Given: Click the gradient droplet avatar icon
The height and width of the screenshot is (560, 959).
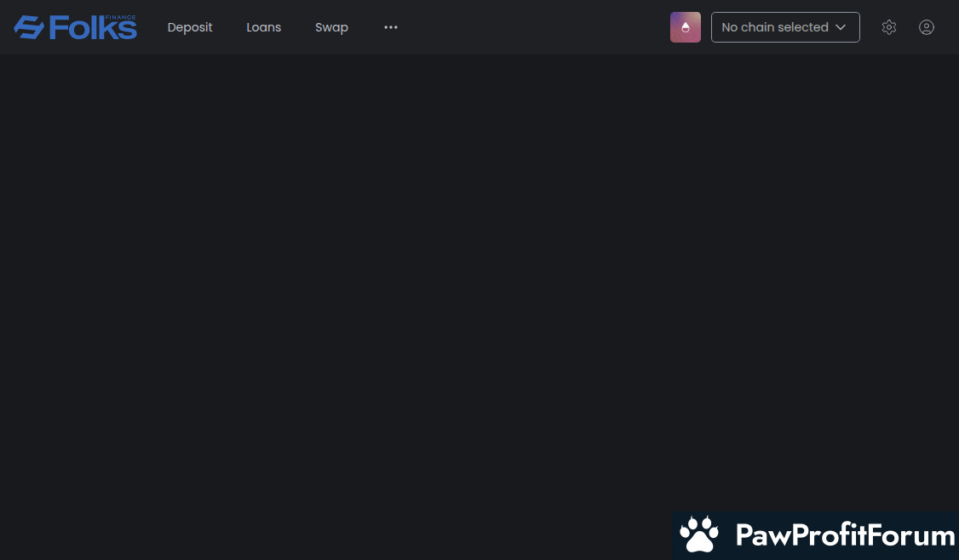Looking at the screenshot, I should pyautogui.click(x=686, y=27).
